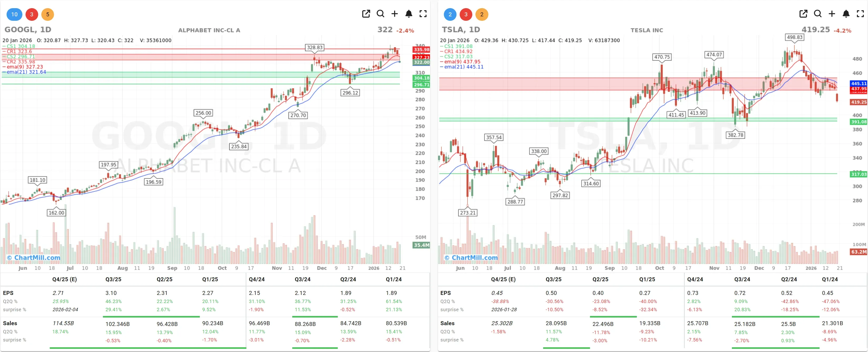This screenshot has width=868, height=352.
Task: Click the TESLA INC chart title
Action: click(647, 30)
